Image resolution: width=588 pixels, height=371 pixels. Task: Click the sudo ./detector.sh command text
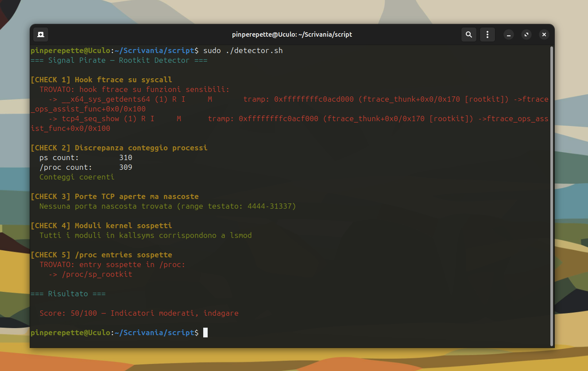coord(243,51)
